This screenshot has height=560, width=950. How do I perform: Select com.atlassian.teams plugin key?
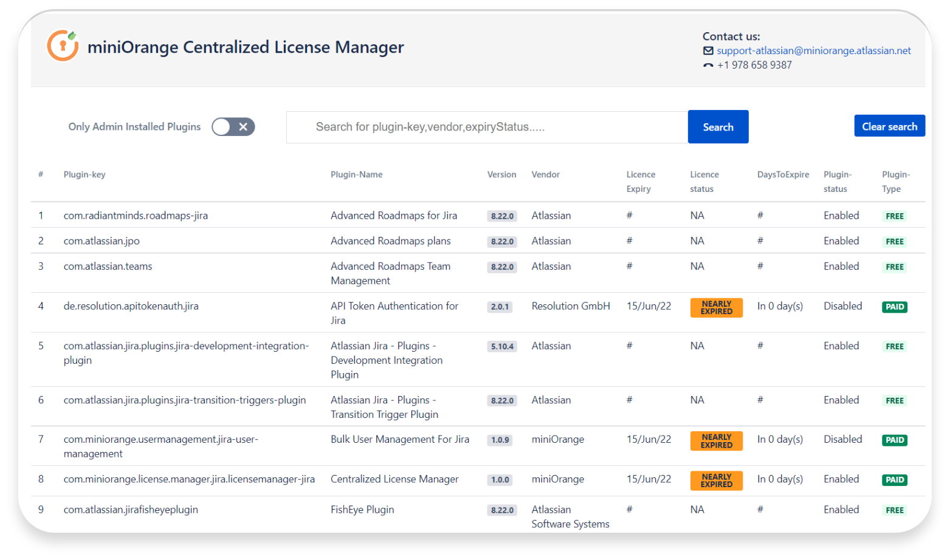pyautogui.click(x=108, y=267)
